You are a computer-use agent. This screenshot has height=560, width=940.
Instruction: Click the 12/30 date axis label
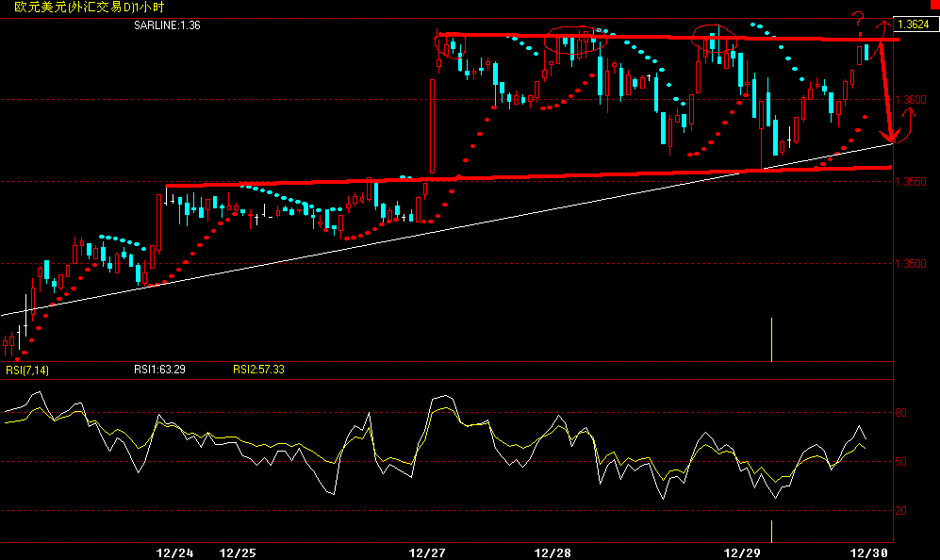(x=868, y=552)
